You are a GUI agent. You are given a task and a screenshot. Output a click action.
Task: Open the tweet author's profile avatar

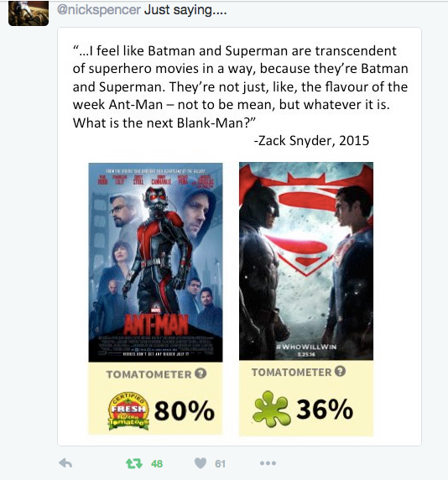click(x=29, y=13)
